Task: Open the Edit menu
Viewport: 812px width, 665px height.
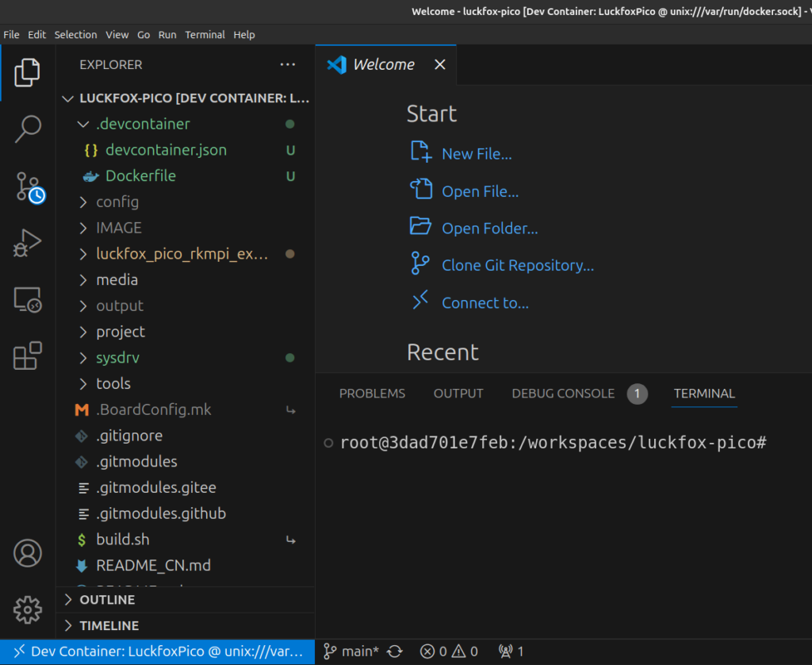Action: click(x=36, y=35)
